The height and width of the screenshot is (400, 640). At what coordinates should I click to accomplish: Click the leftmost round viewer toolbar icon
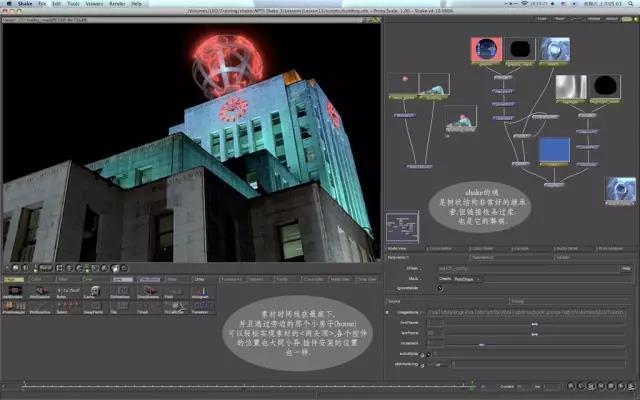click(16, 268)
